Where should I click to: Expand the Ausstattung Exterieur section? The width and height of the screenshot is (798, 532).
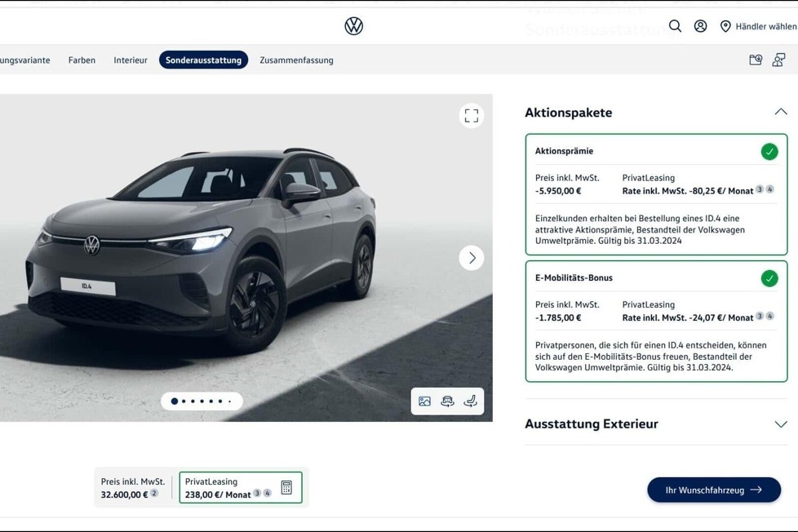click(x=781, y=424)
